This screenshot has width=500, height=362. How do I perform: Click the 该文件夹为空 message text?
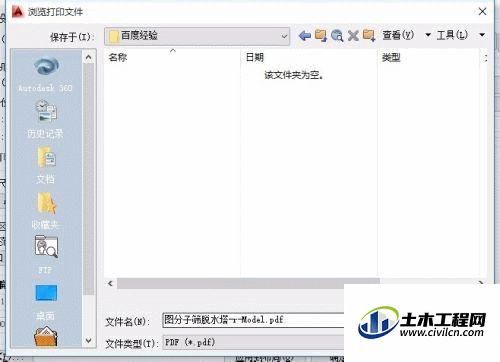(x=293, y=75)
